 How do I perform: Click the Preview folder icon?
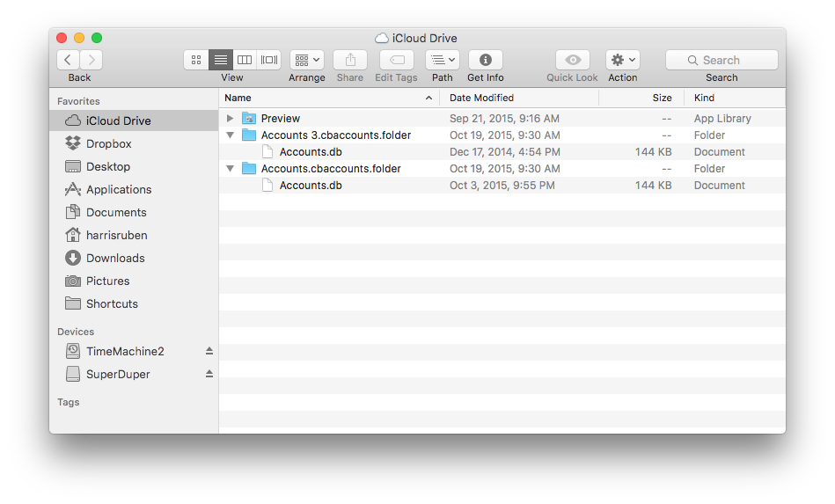(249, 118)
